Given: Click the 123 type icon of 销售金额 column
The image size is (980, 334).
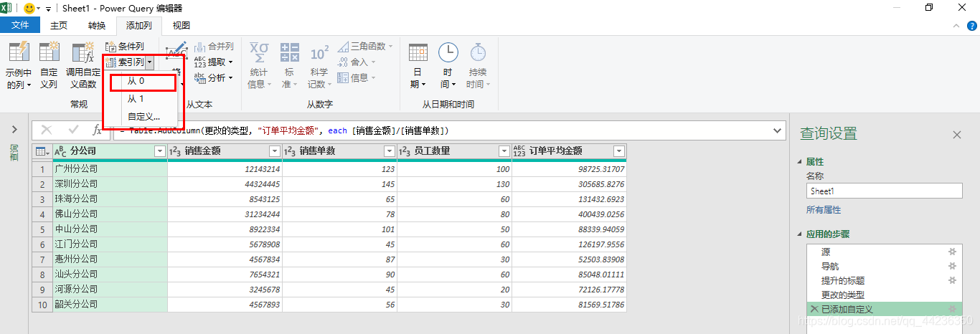Looking at the screenshot, I should (175, 151).
